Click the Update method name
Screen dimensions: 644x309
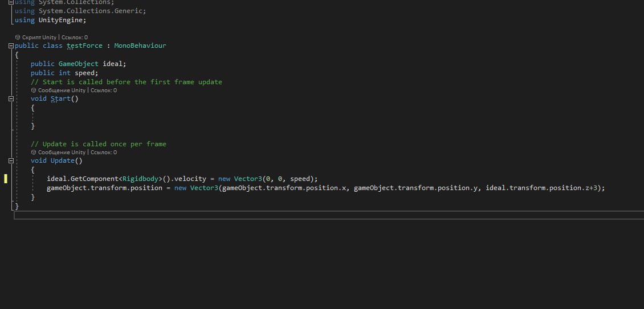(63, 160)
